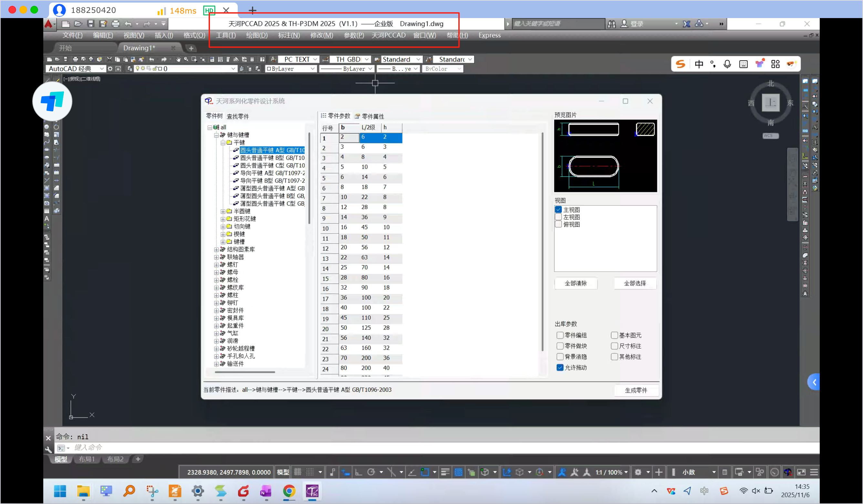Toggle the grid display icon in the status bar
The height and width of the screenshot is (504, 863).
pyautogui.click(x=297, y=472)
